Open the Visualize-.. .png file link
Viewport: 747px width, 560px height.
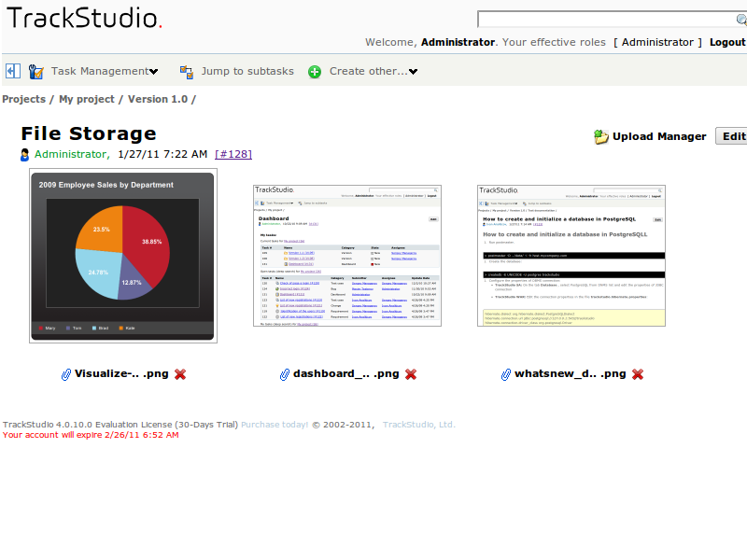tap(121, 374)
